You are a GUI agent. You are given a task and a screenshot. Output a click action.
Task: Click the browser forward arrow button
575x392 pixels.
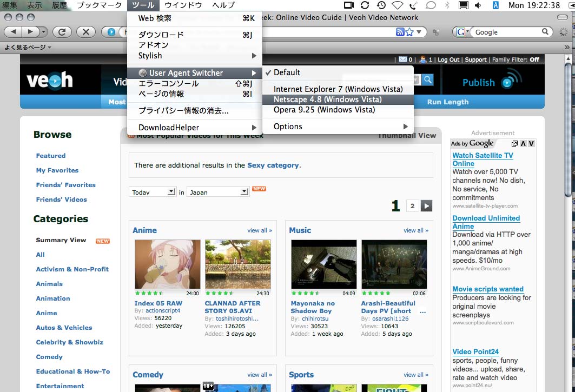point(30,32)
